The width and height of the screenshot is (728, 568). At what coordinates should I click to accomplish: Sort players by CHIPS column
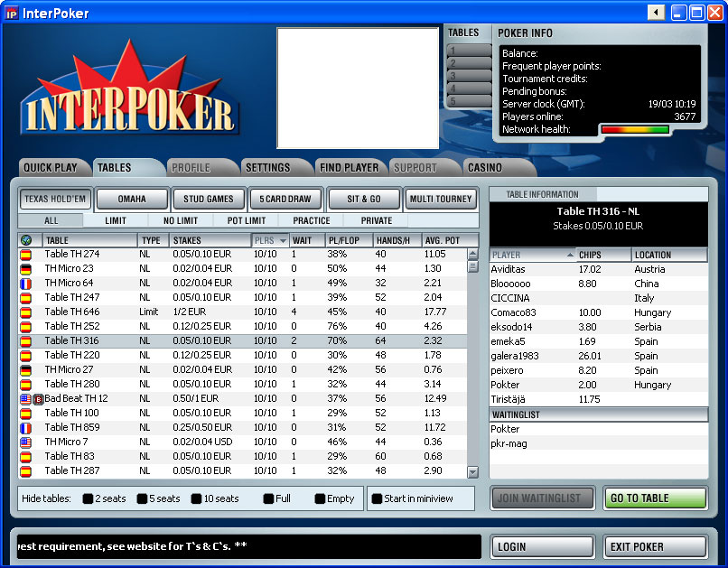tap(603, 255)
